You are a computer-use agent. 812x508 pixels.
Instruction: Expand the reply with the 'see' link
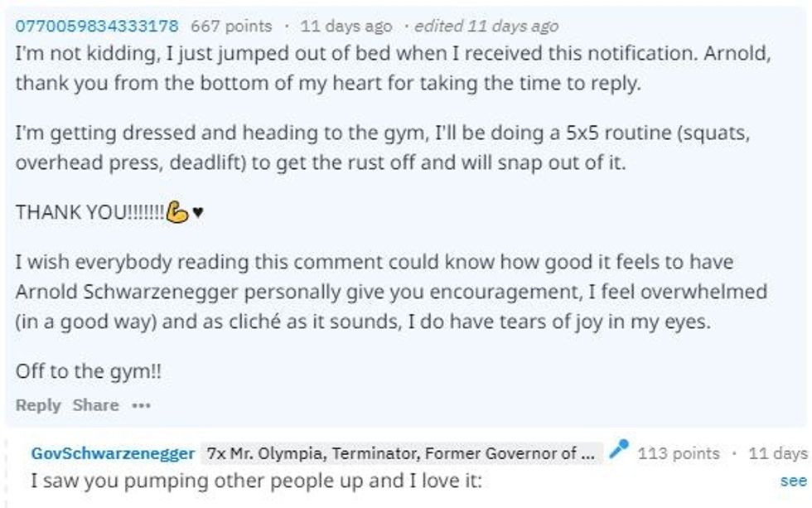[793, 481]
